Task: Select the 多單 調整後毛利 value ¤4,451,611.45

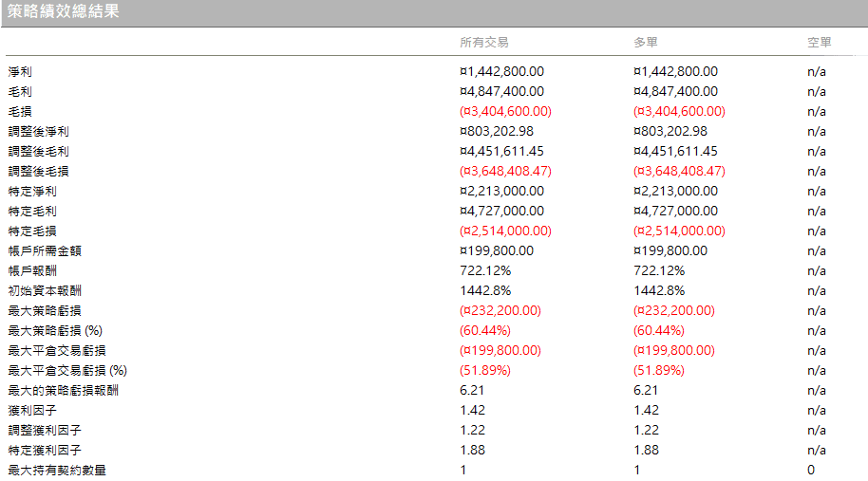Action: pyautogui.click(x=675, y=151)
